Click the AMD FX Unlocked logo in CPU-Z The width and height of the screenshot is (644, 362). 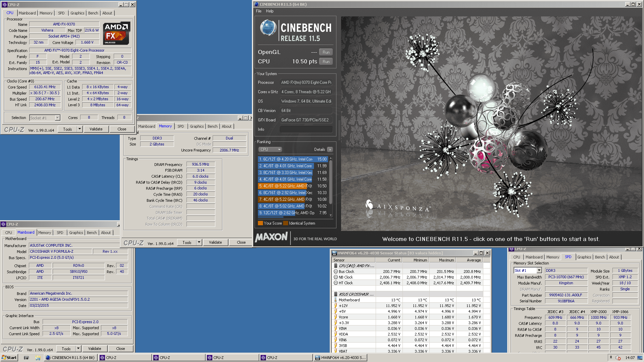116,34
